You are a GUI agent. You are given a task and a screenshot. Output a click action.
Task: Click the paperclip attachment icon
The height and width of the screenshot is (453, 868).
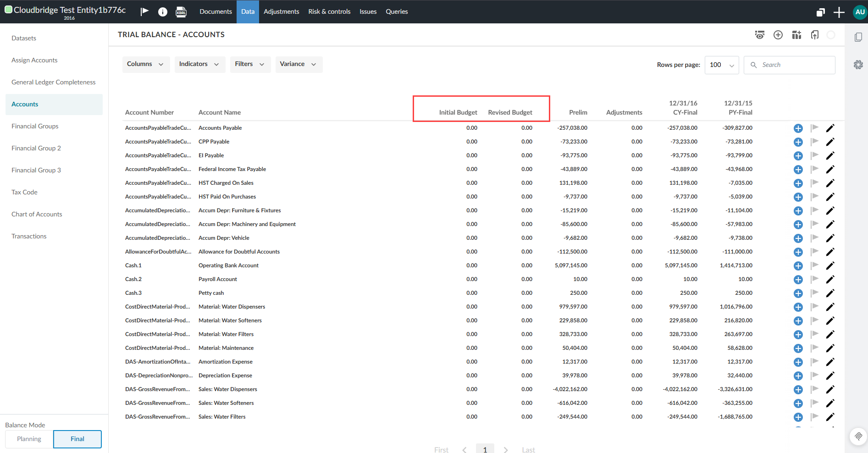click(858, 436)
